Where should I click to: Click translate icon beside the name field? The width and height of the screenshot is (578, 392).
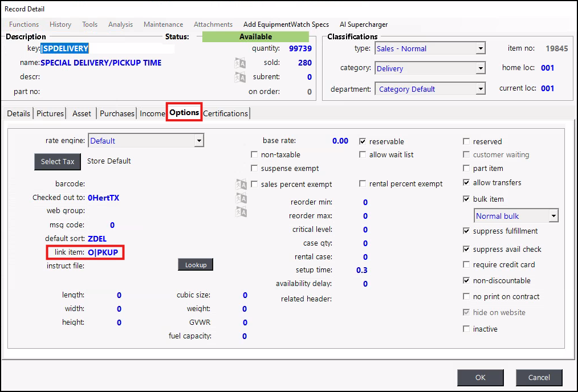click(240, 63)
